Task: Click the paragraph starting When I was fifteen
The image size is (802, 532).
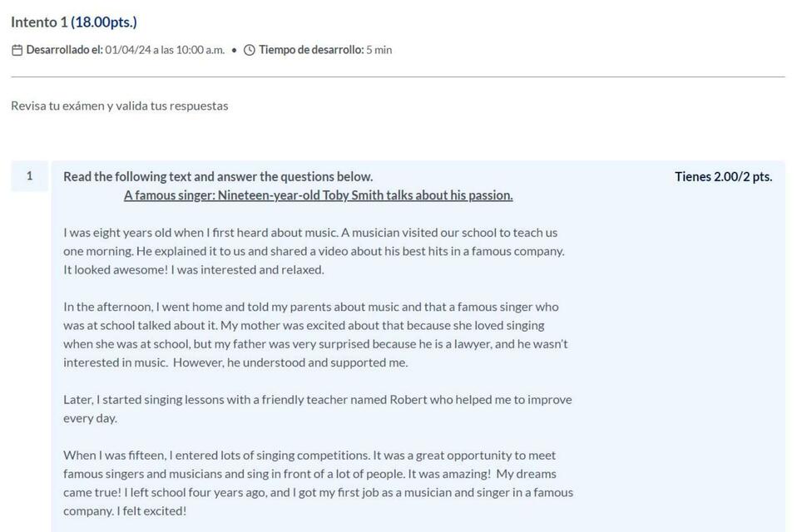Action: (x=318, y=483)
